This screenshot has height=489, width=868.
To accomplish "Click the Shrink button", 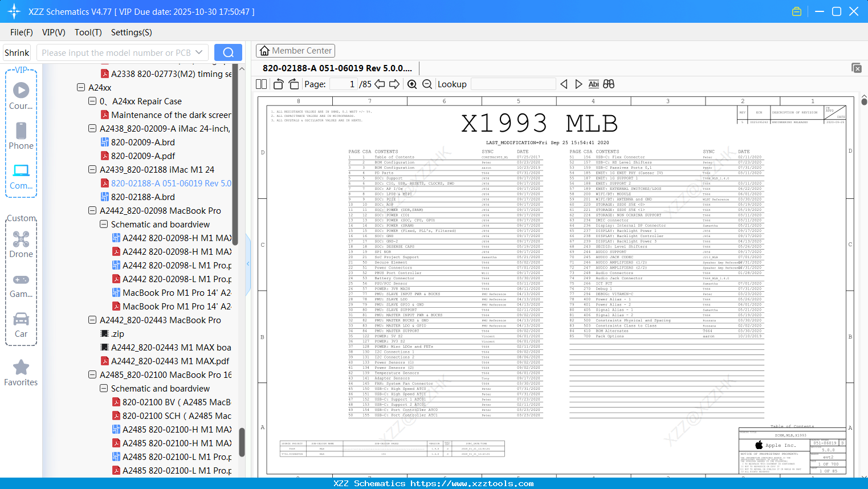I will click(17, 52).
